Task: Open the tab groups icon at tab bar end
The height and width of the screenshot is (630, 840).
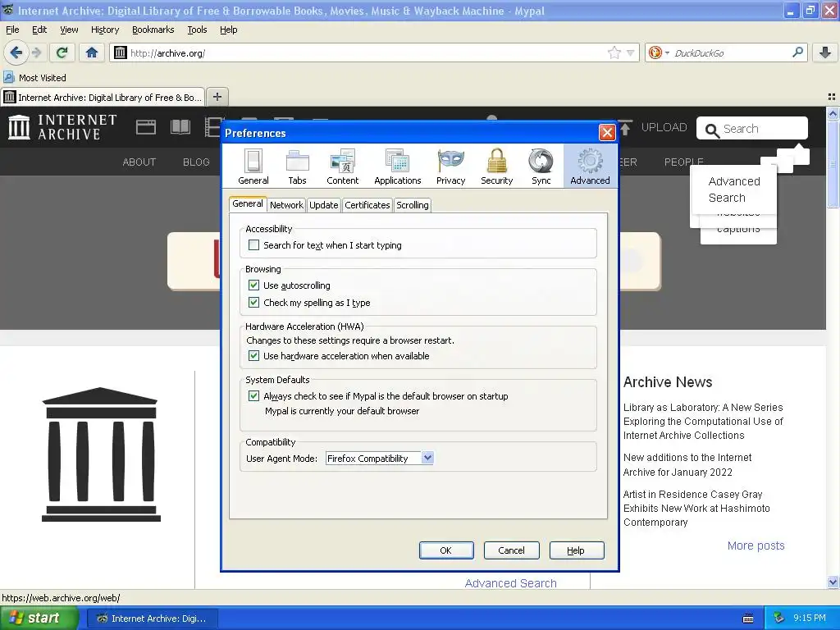Action: tap(832, 97)
